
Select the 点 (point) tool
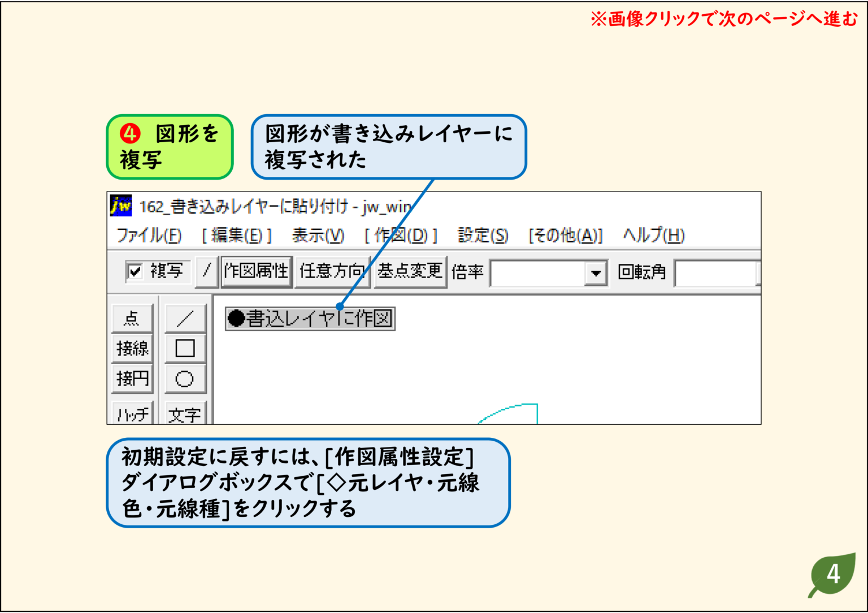click(132, 318)
